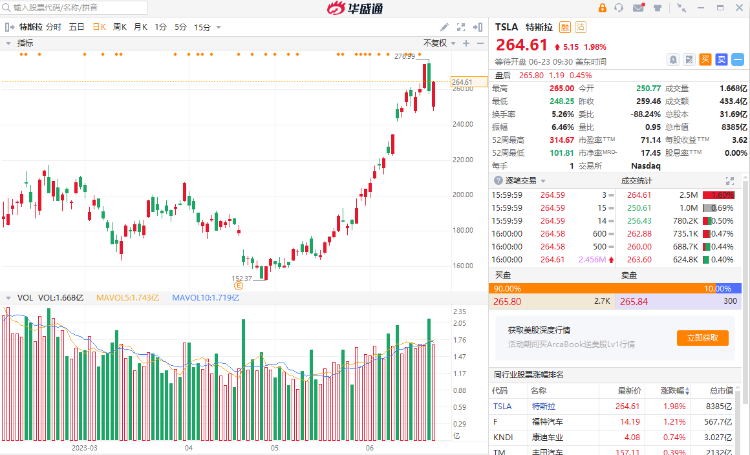Zoom out chart with minus icon
This screenshot has width=750, height=455.
pyautogui.click(x=480, y=44)
